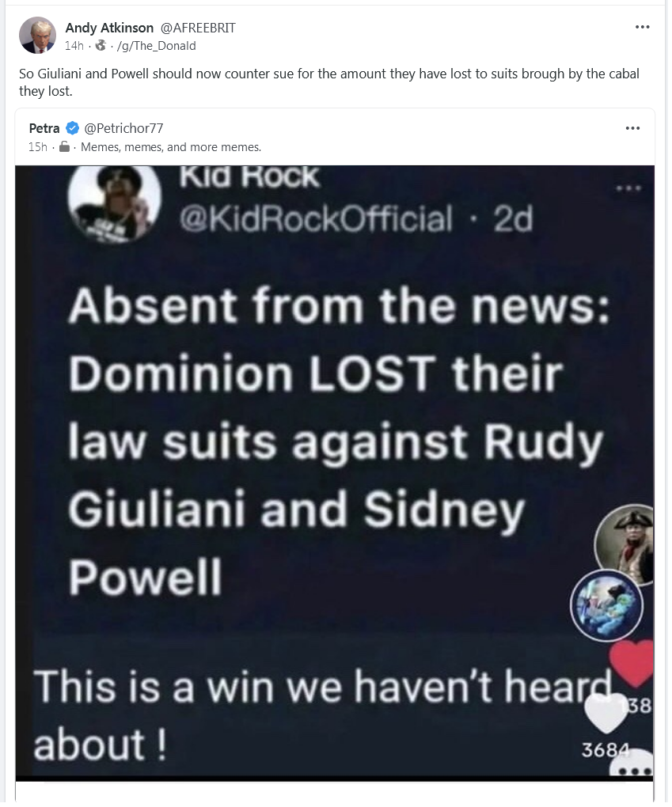Click the white heart icon above 3684
Image resolution: width=672 pixels, height=807 pixels.
pyautogui.click(x=605, y=714)
